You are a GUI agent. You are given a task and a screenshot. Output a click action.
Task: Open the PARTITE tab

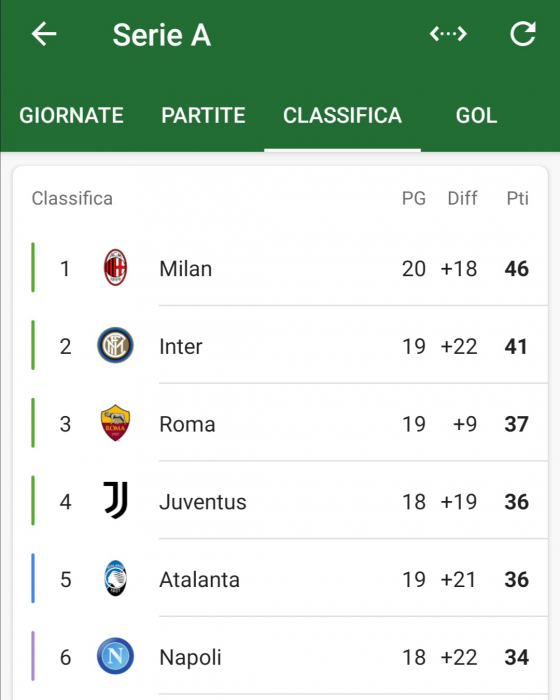click(203, 116)
